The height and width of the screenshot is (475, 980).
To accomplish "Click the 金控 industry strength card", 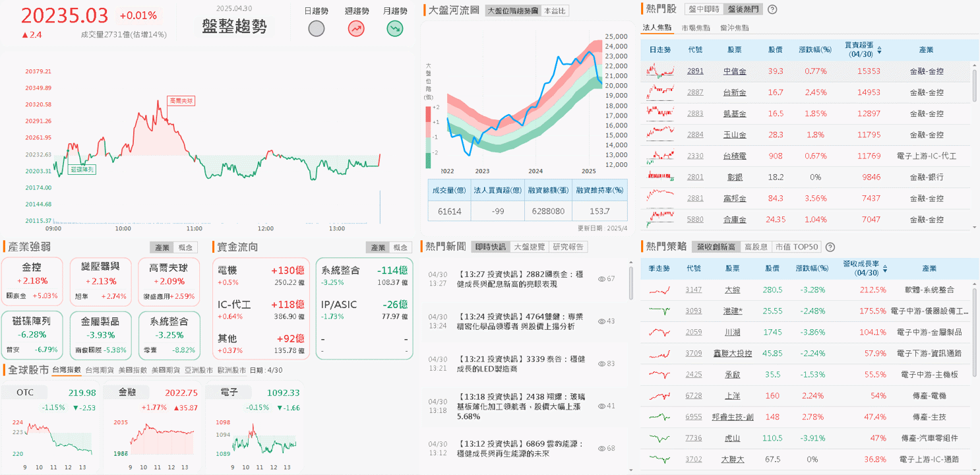I will pyautogui.click(x=32, y=281).
